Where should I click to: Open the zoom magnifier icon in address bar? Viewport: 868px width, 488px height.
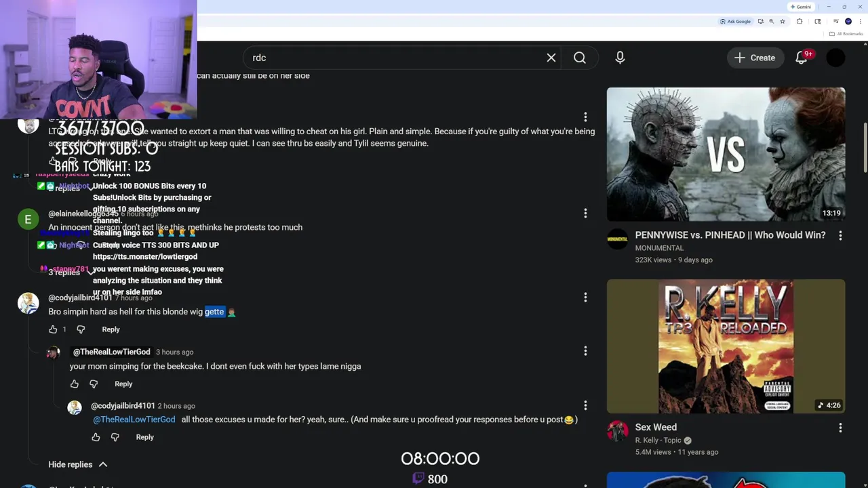(771, 22)
